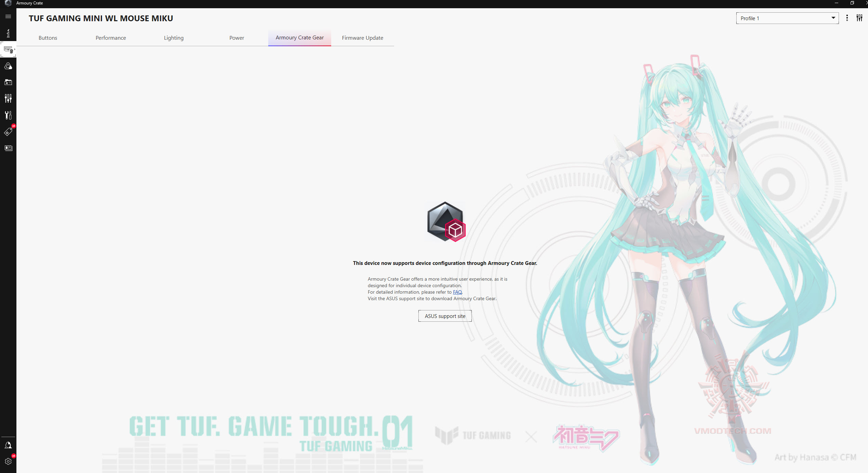Switch to the Performance tab
The width and height of the screenshot is (868, 473).
pyautogui.click(x=111, y=38)
